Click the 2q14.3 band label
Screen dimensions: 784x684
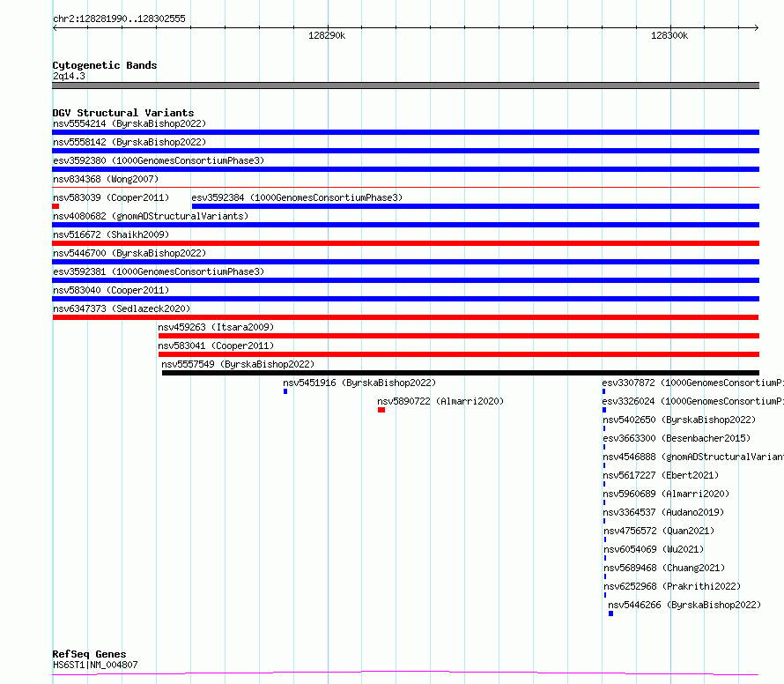point(69,76)
